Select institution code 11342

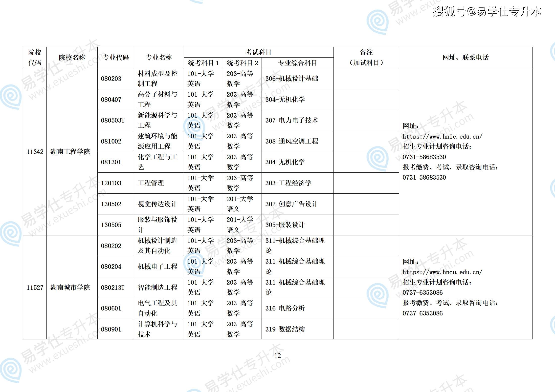click(35, 152)
